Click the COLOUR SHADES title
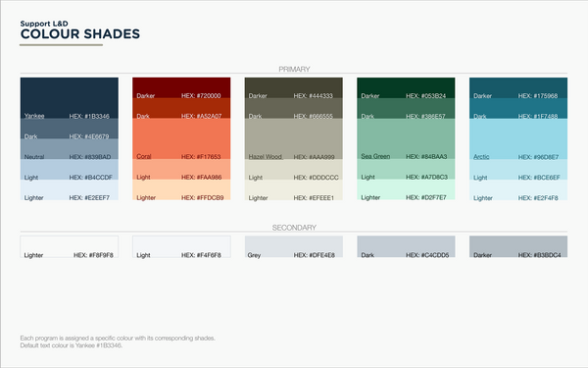The height and width of the screenshot is (368, 588). point(80,34)
